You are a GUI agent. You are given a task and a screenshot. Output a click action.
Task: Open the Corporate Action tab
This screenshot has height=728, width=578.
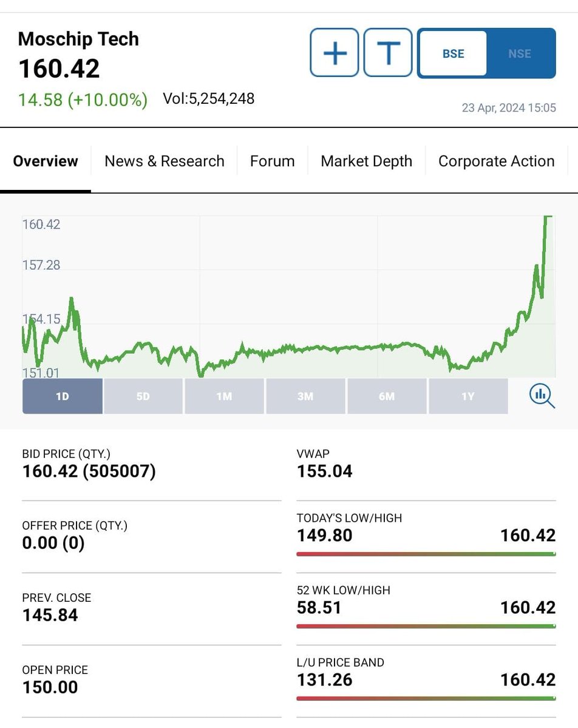tap(497, 161)
